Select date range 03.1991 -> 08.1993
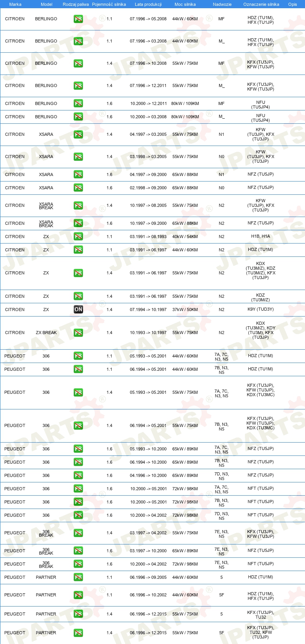 pyautogui.click(x=148, y=237)
